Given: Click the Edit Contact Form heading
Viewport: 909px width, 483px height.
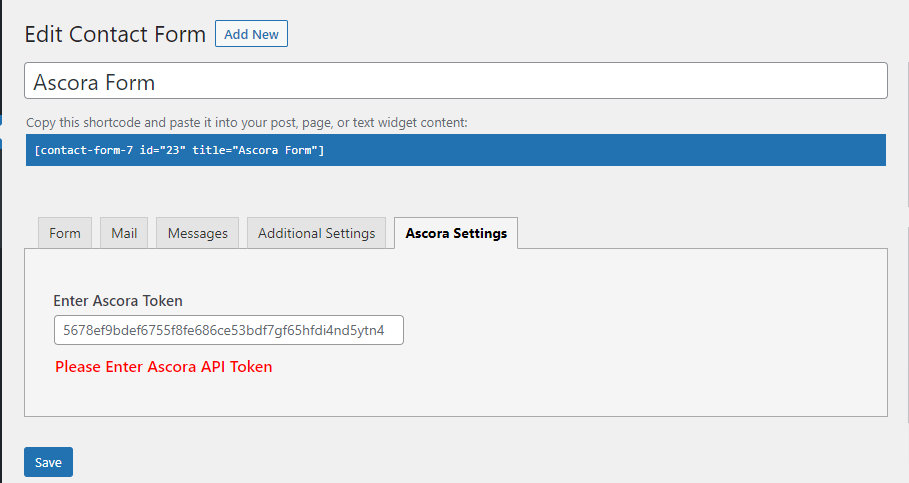Looking at the screenshot, I should pyautogui.click(x=115, y=34).
